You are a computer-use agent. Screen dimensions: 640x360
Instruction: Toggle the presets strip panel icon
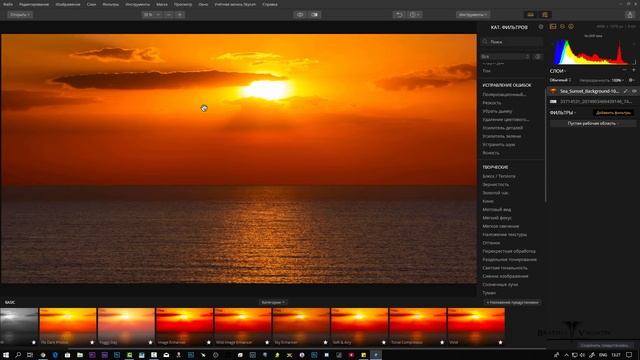[531, 15]
